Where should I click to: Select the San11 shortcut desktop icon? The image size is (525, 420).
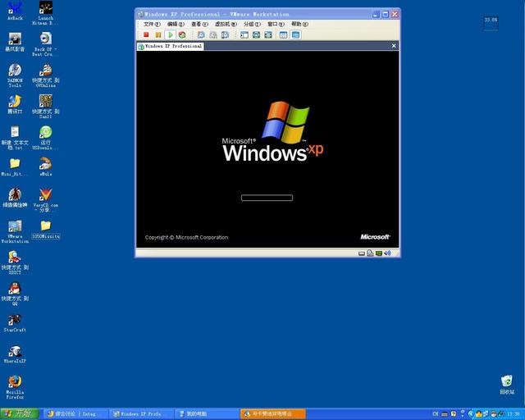(x=46, y=107)
